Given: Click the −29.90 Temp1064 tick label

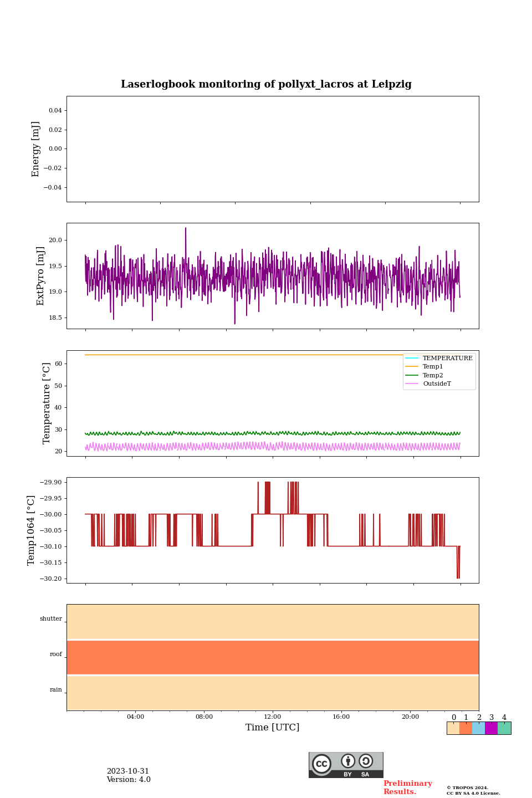Looking at the screenshot, I should pyautogui.click(x=52, y=482).
